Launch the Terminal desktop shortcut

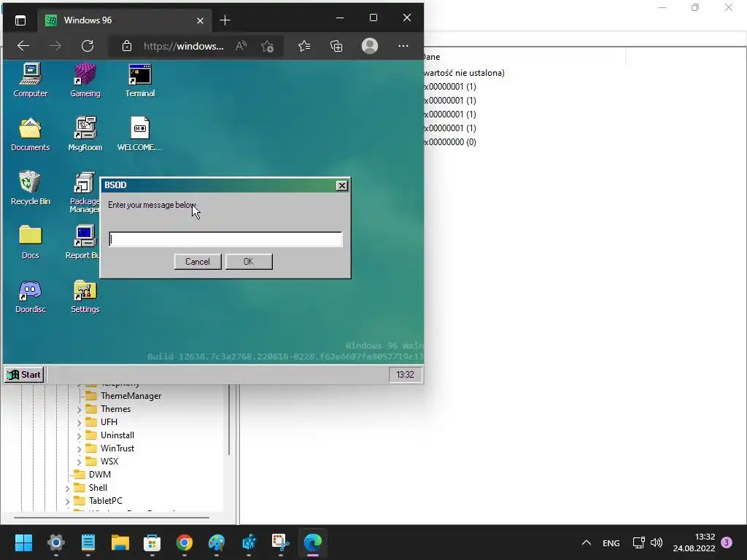pyautogui.click(x=140, y=80)
